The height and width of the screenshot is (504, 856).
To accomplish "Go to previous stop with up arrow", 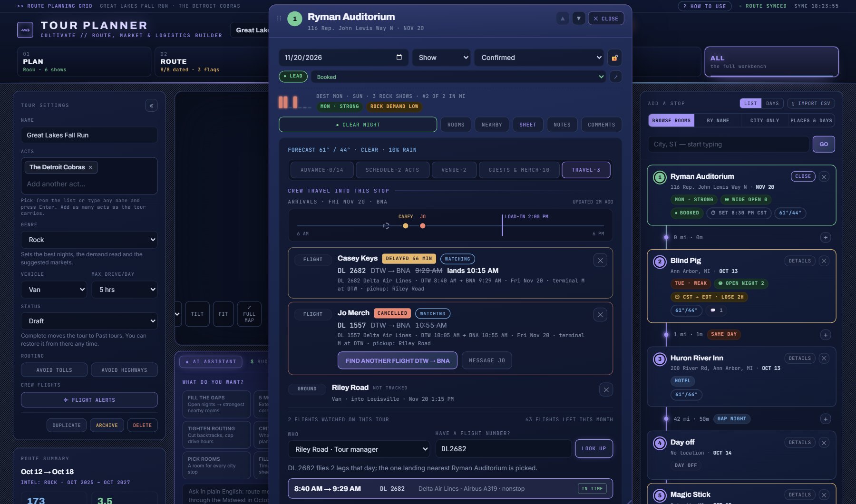I will click(x=563, y=19).
